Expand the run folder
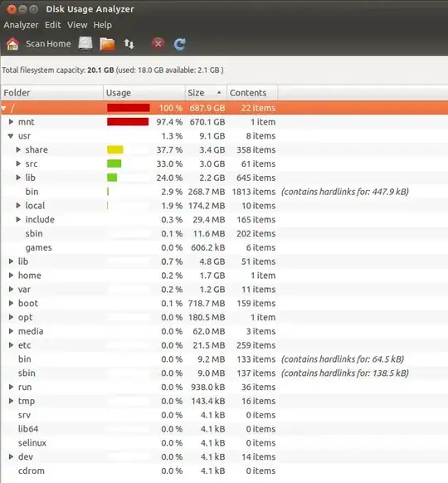This screenshot has height=483, width=448. pos(11,387)
